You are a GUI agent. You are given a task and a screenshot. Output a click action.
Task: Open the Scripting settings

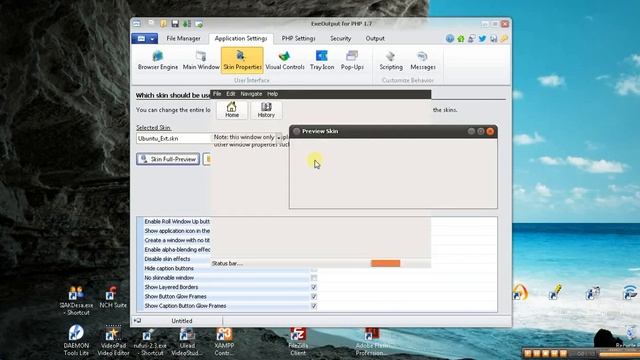click(391, 60)
